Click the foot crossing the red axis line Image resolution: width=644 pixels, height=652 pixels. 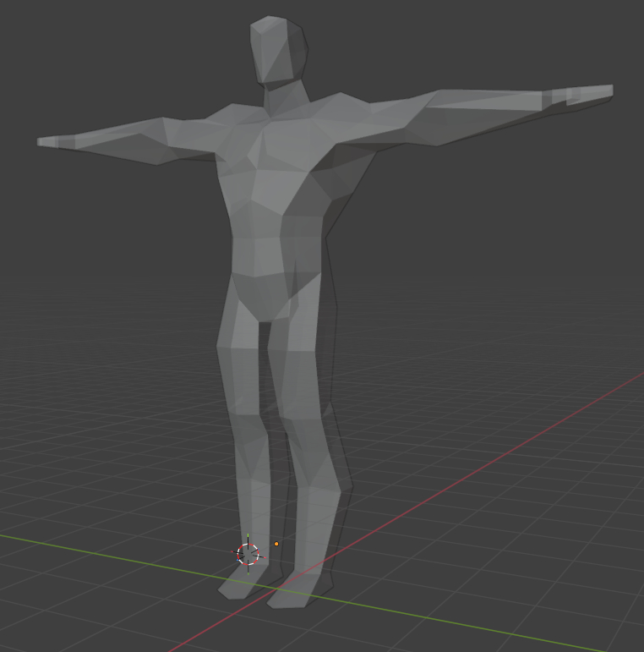pos(296,594)
